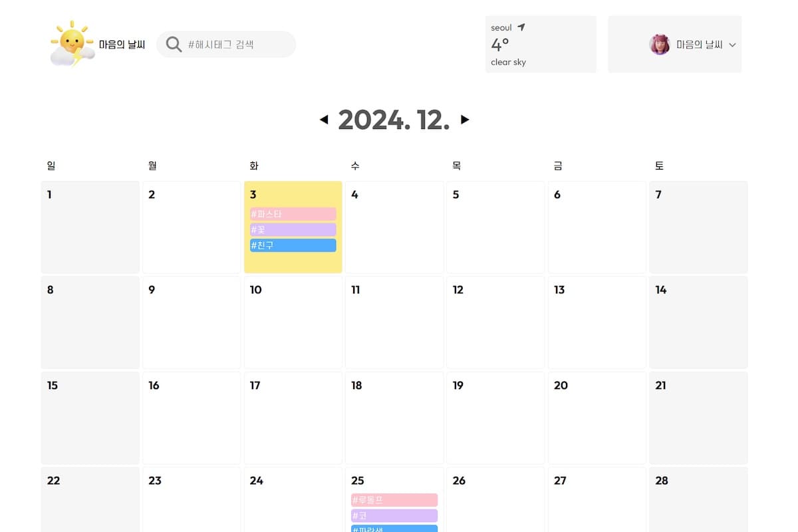Select the December 25 date cell
Viewport: 798px width, 532px height.
(394, 481)
